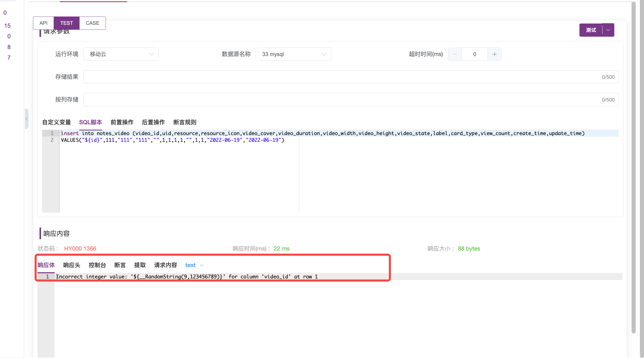Open the dropdown arrow beside 测试 button

pyautogui.click(x=608, y=30)
